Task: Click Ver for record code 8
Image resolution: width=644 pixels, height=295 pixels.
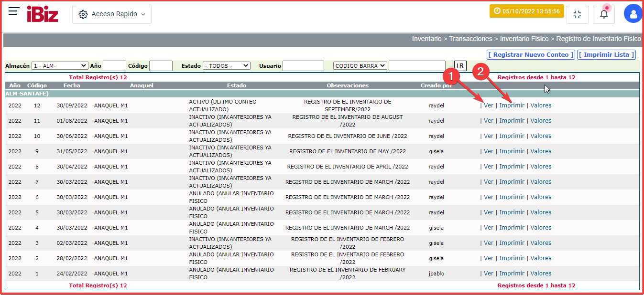Action: [488, 167]
